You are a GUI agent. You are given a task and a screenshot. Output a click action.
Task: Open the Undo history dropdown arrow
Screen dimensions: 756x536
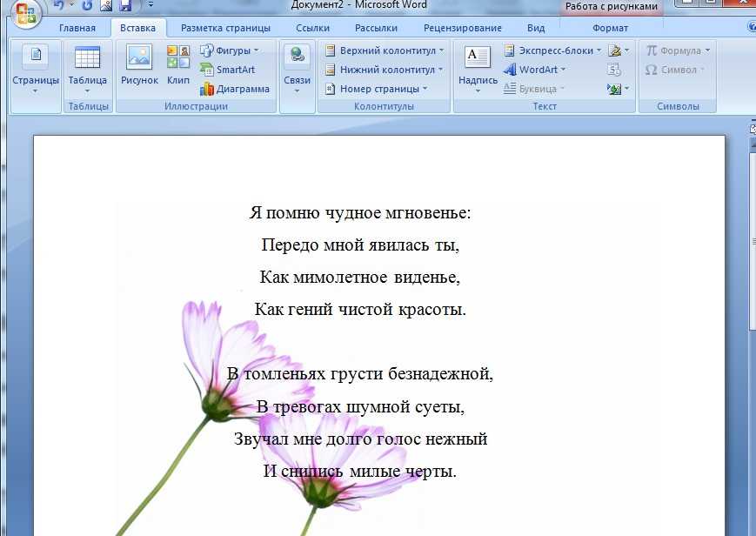(x=71, y=5)
